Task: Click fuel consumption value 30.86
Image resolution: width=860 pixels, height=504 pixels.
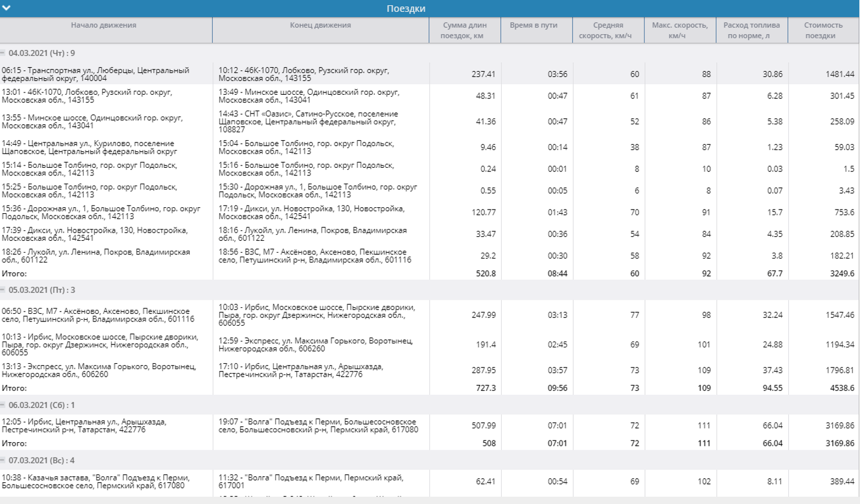Action: click(x=773, y=74)
